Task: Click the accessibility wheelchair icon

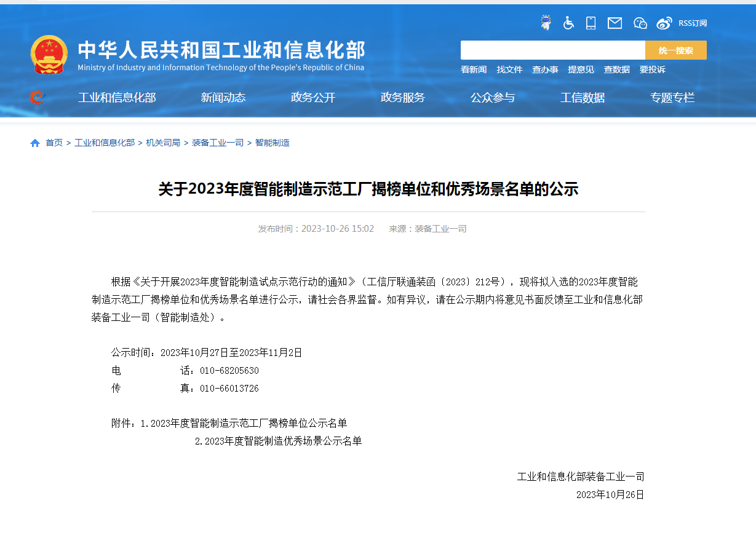Action: (x=568, y=23)
